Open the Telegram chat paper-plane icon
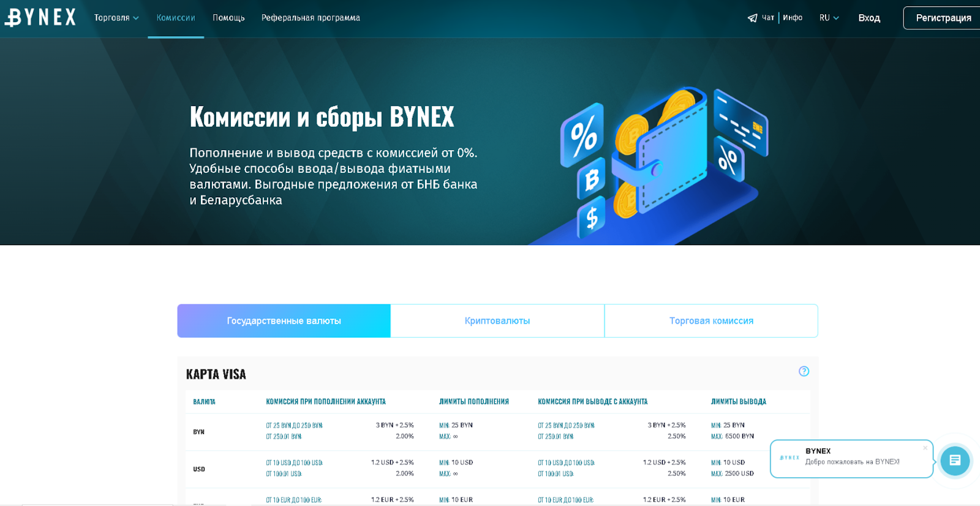The image size is (980, 506). (x=752, y=18)
